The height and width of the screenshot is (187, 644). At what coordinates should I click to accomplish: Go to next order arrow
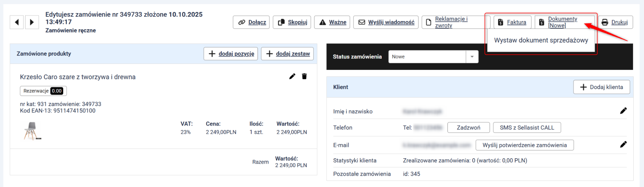click(32, 22)
